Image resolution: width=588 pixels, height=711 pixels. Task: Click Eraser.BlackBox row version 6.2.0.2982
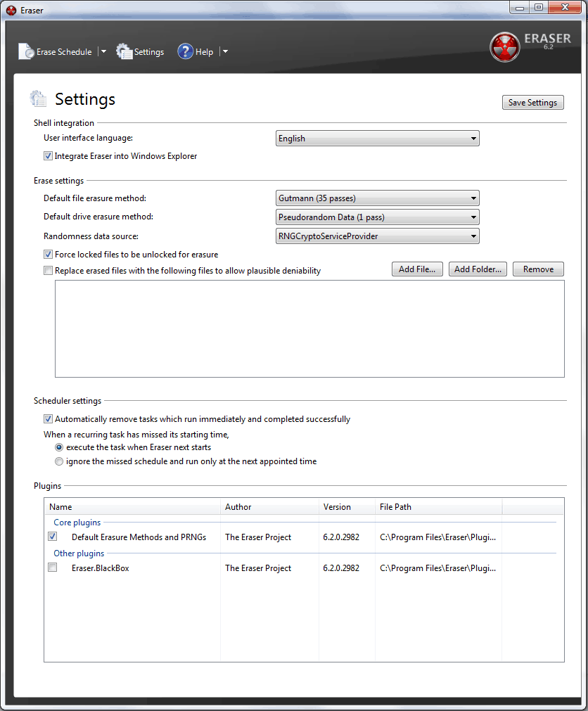pos(341,568)
